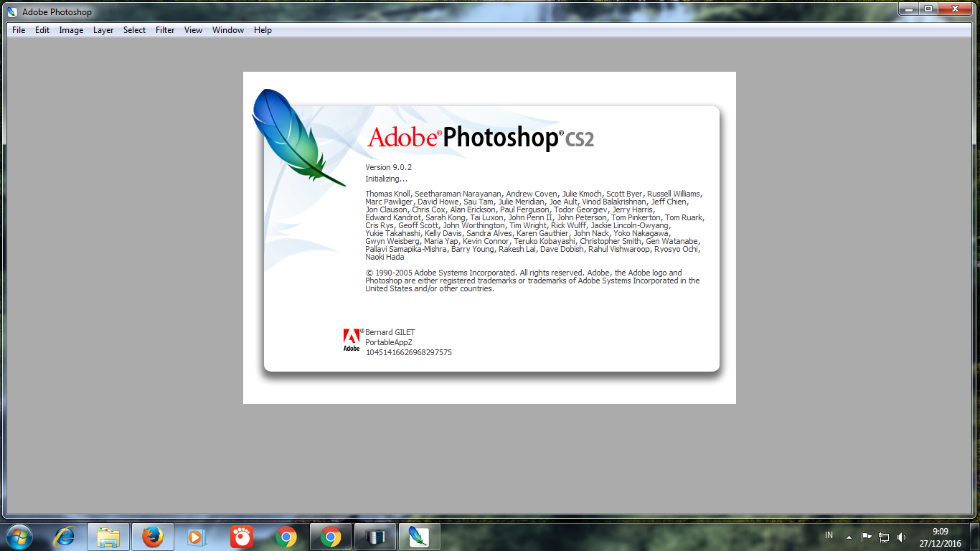Click the credit name 'Naoki Hada'
The image size is (980, 551).
tap(385, 257)
